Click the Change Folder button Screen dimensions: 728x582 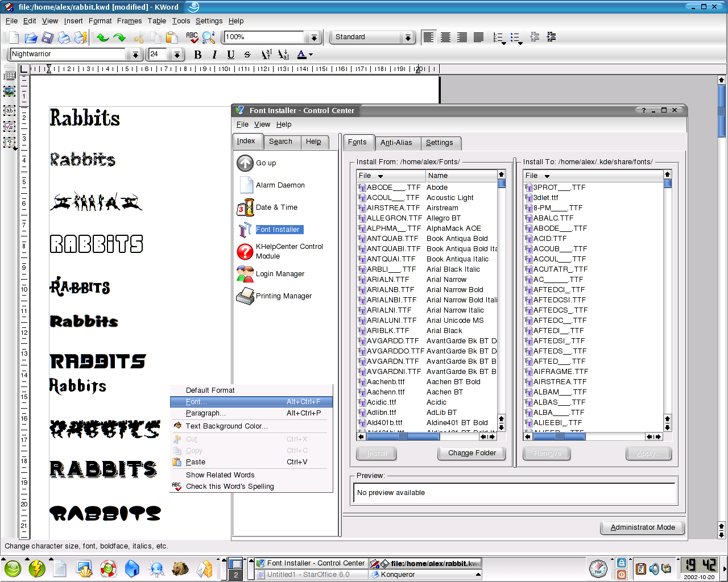[472, 453]
